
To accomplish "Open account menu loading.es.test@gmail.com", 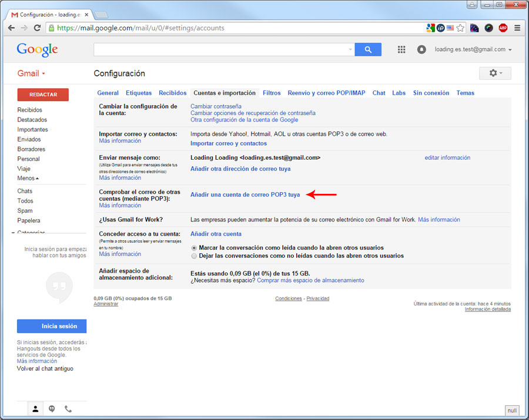I will point(473,49).
